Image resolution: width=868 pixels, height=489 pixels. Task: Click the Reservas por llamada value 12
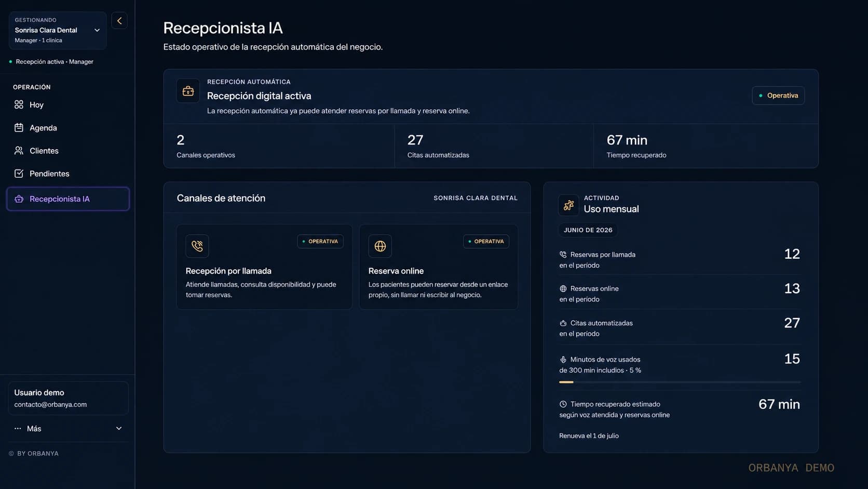coord(792,254)
